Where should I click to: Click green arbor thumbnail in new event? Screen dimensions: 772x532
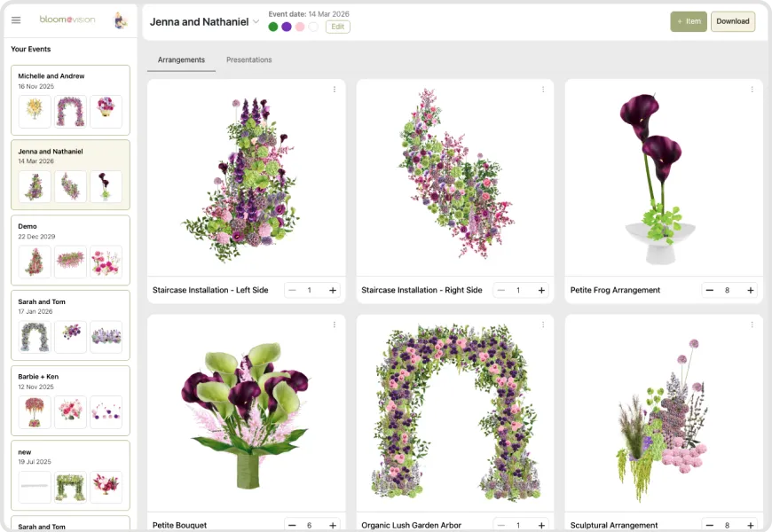click(x=70, y=487)
